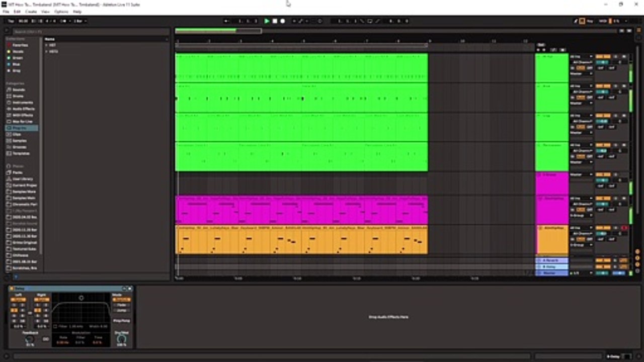The height and width of the screenshot is (362, 644).
Task: Open the quantization 1 Bar dropdown
Action: coord(79,21)
